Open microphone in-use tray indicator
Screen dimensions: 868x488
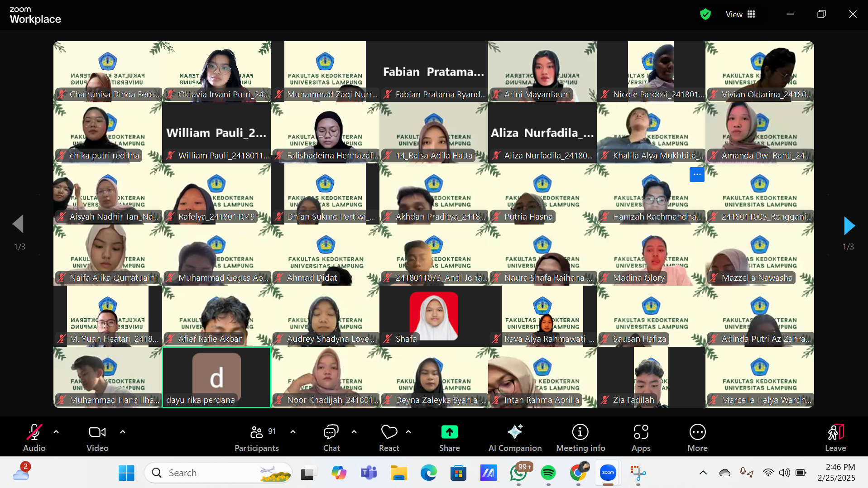coord(746,473)
